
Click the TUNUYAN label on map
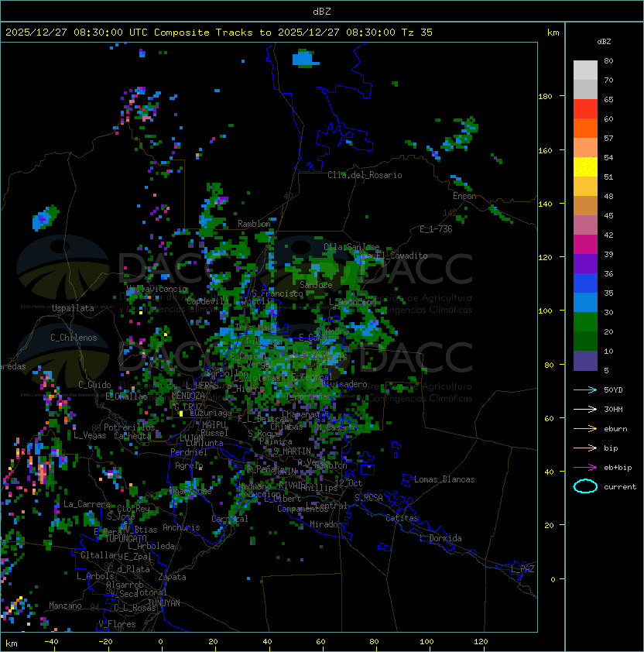click(163, 602)
